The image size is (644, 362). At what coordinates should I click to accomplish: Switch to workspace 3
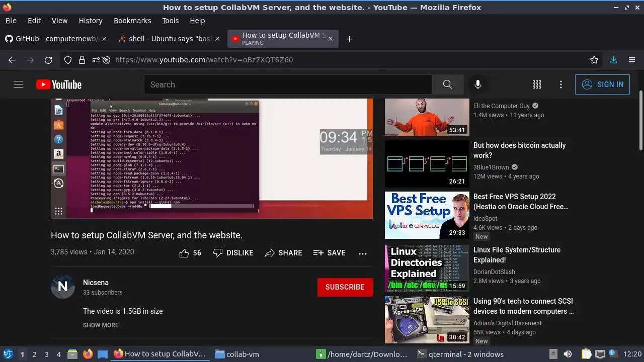46,354
